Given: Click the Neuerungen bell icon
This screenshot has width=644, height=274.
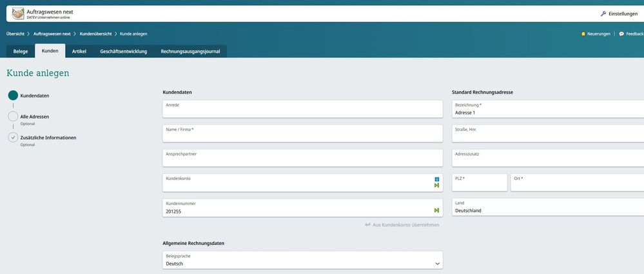Looking at the screenshot, I should click(583, 34).
